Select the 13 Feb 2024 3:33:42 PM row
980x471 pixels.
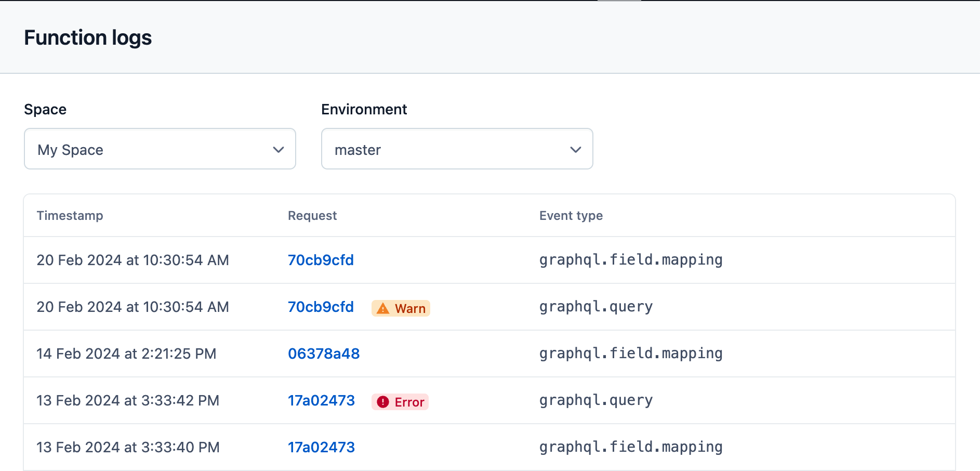[x=128, y=400]
